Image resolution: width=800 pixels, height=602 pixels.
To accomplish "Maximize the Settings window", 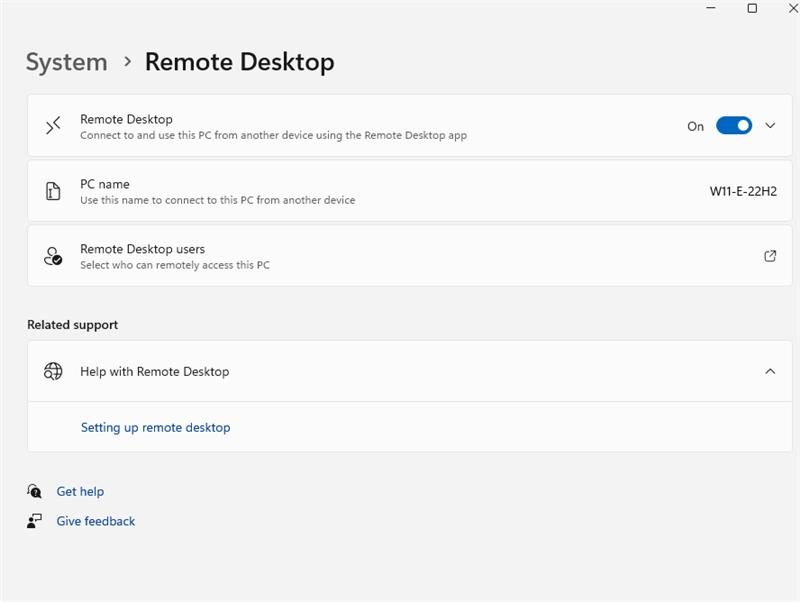I will (752, 8).
